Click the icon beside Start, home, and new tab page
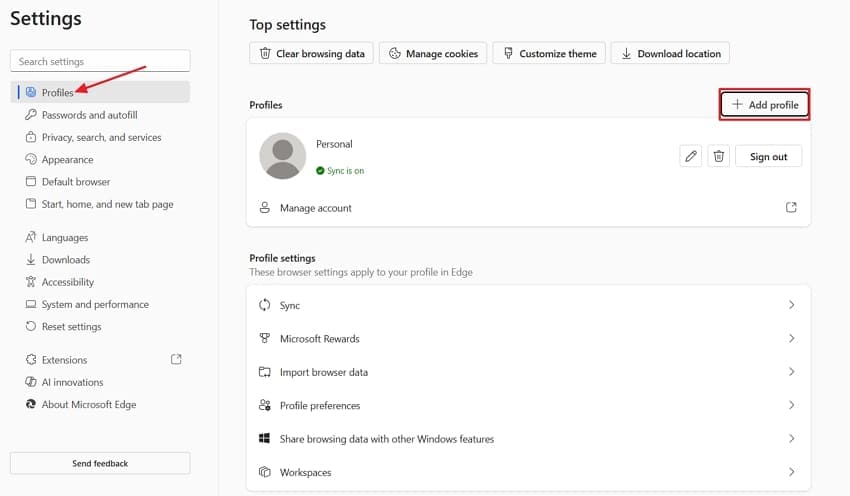The width and height of the screenshot is (850, 496). click(x=31, y=203)
